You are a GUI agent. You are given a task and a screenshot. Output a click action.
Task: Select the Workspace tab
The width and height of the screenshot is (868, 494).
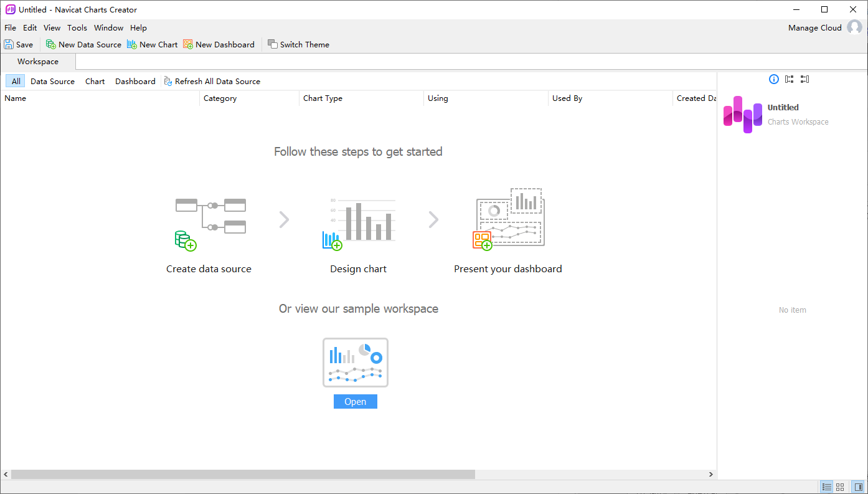click(x=38, y=62)
